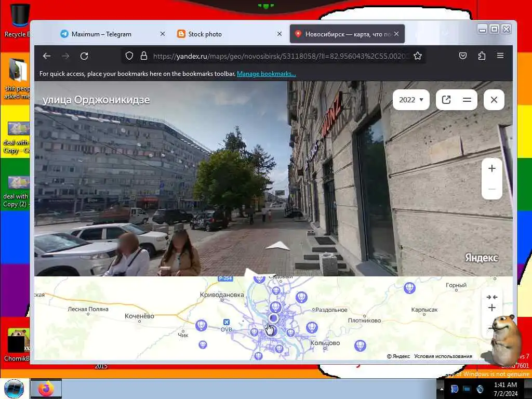532x399 pixels.
Task: Click the taskbar clock showing 1:41 AM
Action: [506, 389]
